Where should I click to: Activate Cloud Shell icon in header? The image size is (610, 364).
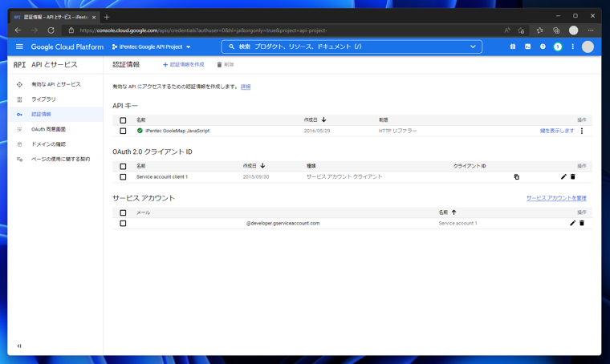pos(527,47)
